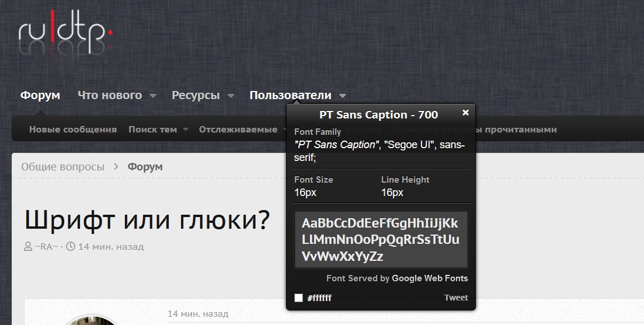
Task: Expand the Пользователи dropdown arrow
Action: (343, 96)
